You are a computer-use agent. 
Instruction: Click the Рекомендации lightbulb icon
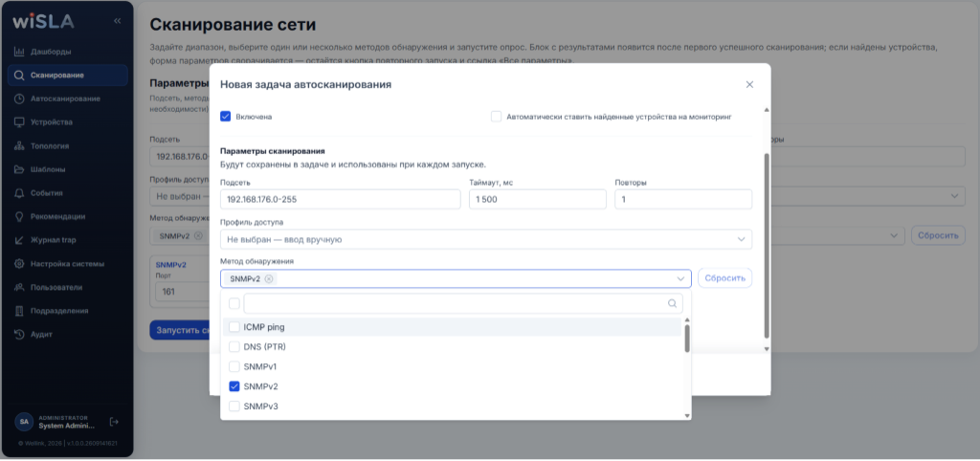[x=19, y=217]
